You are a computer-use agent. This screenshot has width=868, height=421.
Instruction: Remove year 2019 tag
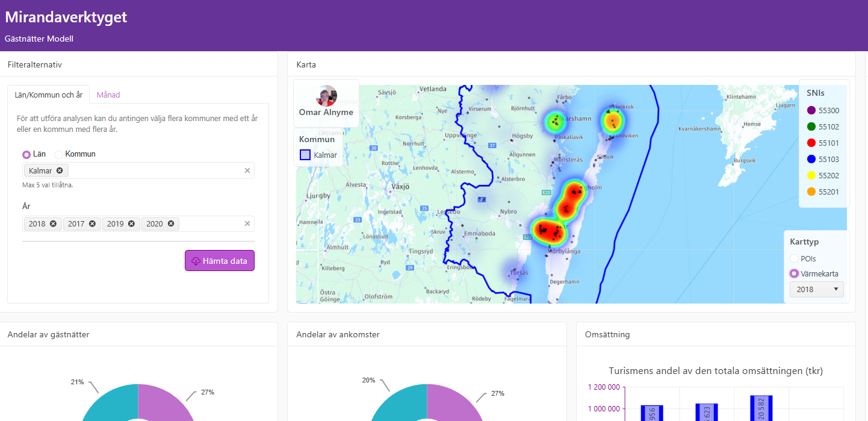point(131,223)
